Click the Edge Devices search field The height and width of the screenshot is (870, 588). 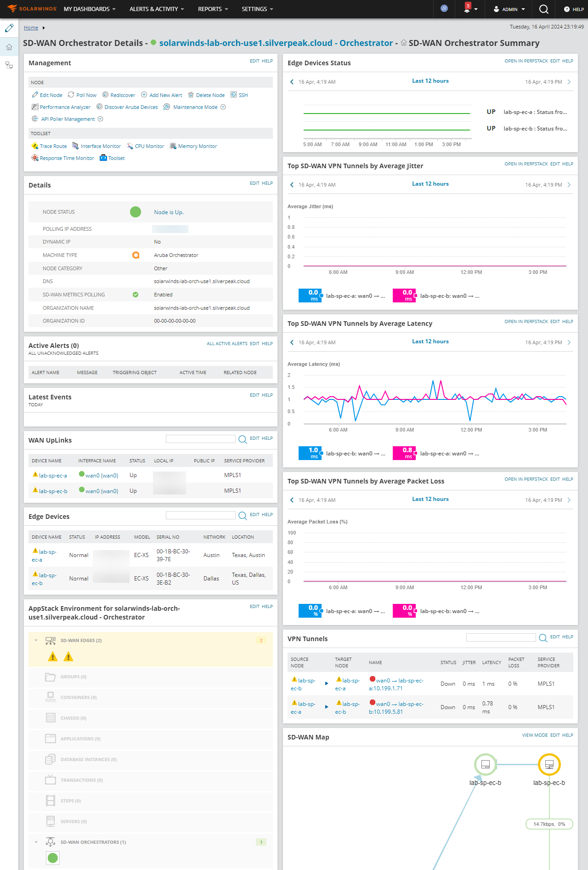pos(201,515)
